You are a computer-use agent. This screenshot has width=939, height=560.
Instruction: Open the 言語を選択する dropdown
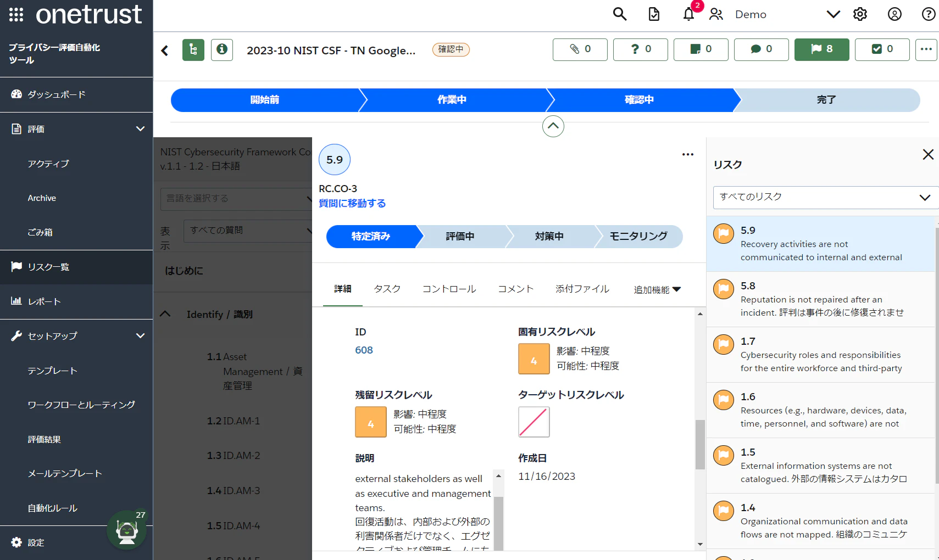point(236,199)
